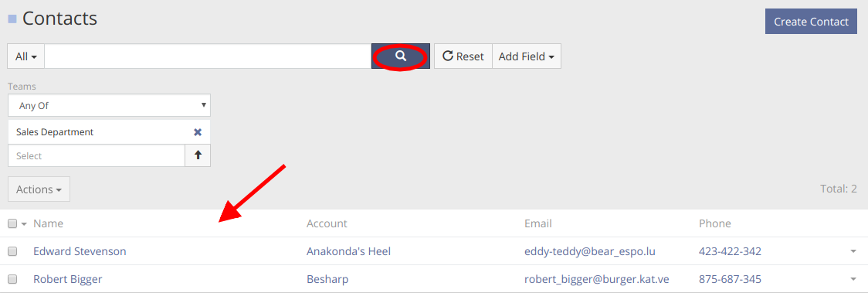Open the Anakonda's Heel account link
The height and width of the screenshot is (293, 868).
point(349,251)
